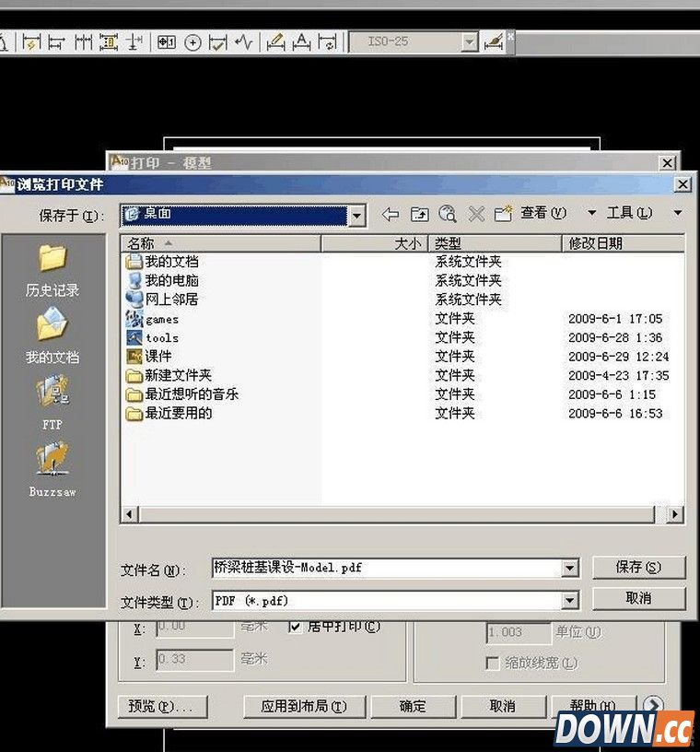Sort by the 修改日期 column header
This screenshot has height=752, width=700.
pyautogui.click(x=623, y=243)
